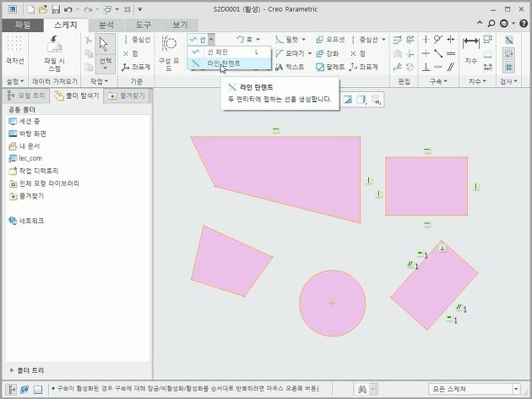Switch to the 모델 트리 tab
532x399 pixels.
[x=26, y=96]
